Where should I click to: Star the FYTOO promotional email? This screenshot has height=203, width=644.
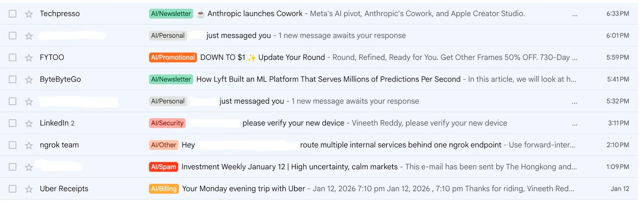(x=29, y=58)
